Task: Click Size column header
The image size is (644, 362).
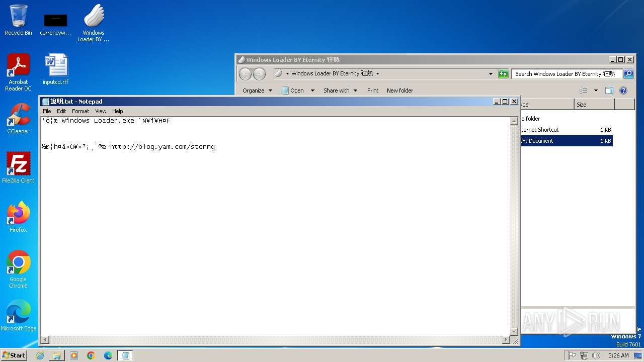Action: [594, 105]
